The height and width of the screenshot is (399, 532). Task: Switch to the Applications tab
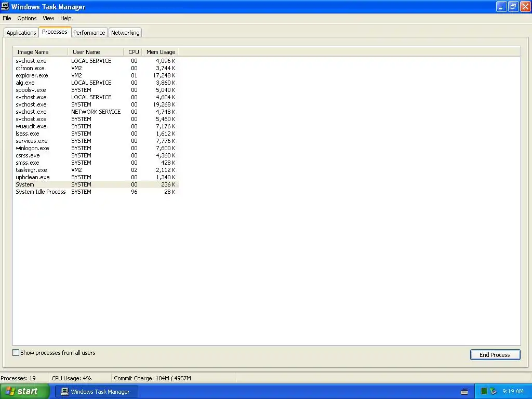coord(21,33)
